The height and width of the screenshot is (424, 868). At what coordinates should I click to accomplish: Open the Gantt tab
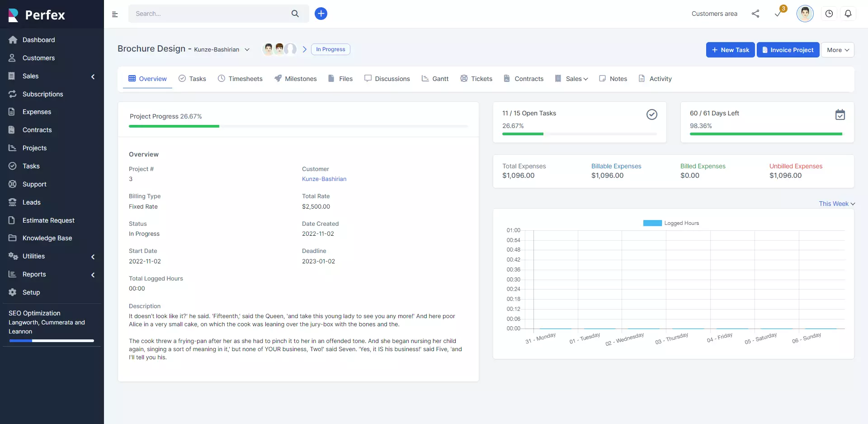435,79
